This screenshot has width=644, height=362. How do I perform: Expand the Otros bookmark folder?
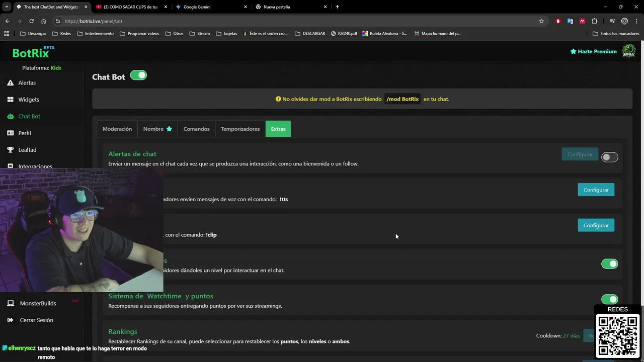(x=174, y=34)
